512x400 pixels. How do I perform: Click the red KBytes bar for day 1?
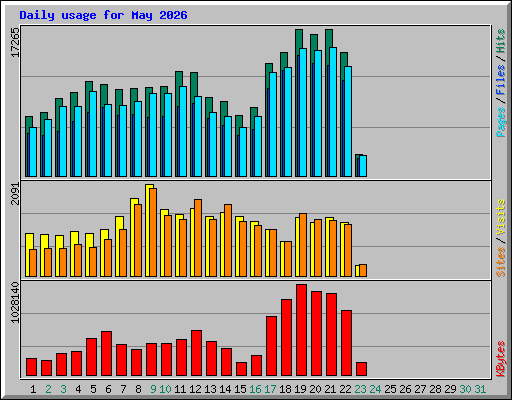[31, 367]
